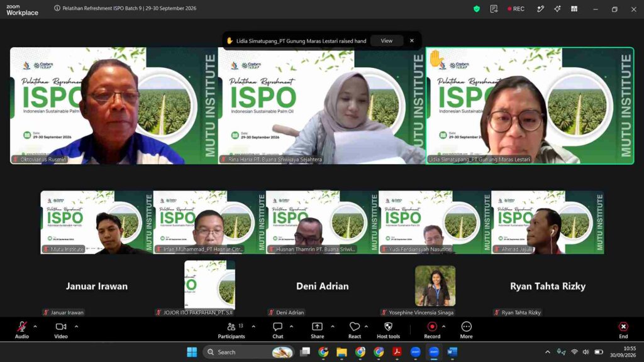Open meeting info icon beside title
644x362 pixels.
[57, 8]
